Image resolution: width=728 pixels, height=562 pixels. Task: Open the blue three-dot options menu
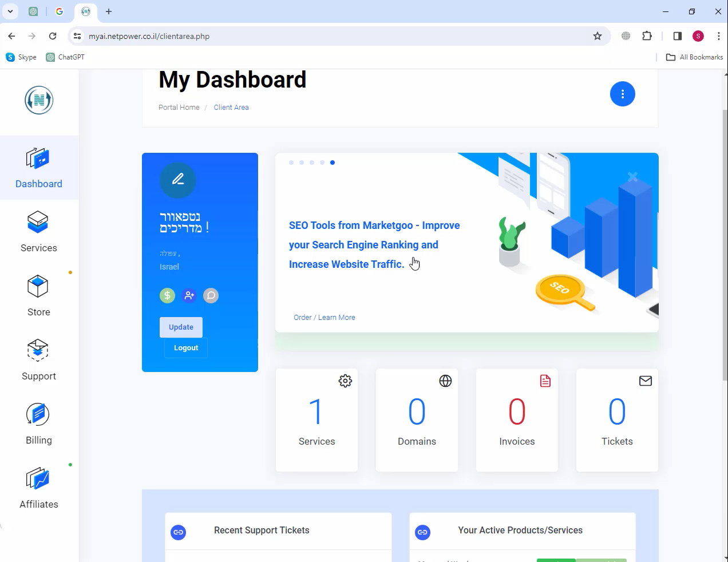coord(622,94)
